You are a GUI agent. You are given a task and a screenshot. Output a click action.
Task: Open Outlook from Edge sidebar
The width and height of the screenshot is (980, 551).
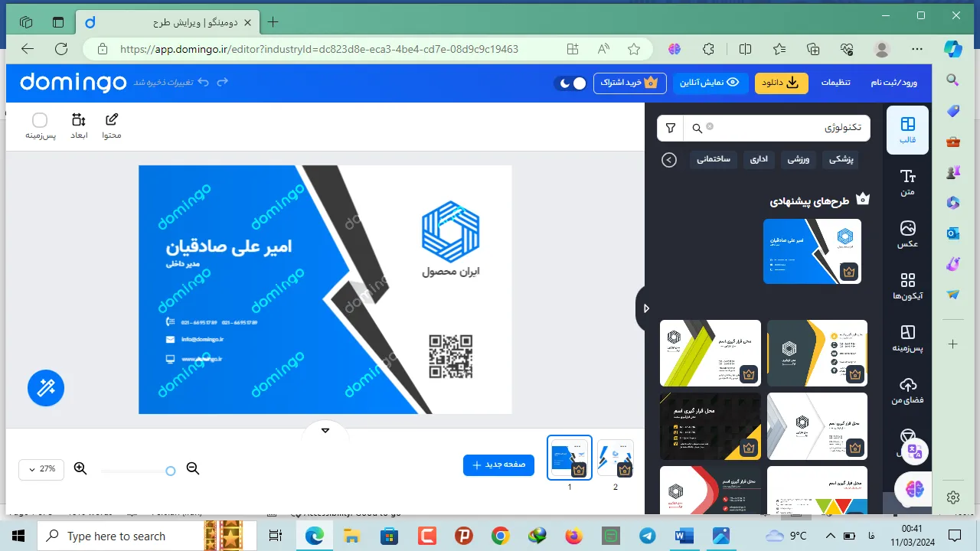point(953,233)
